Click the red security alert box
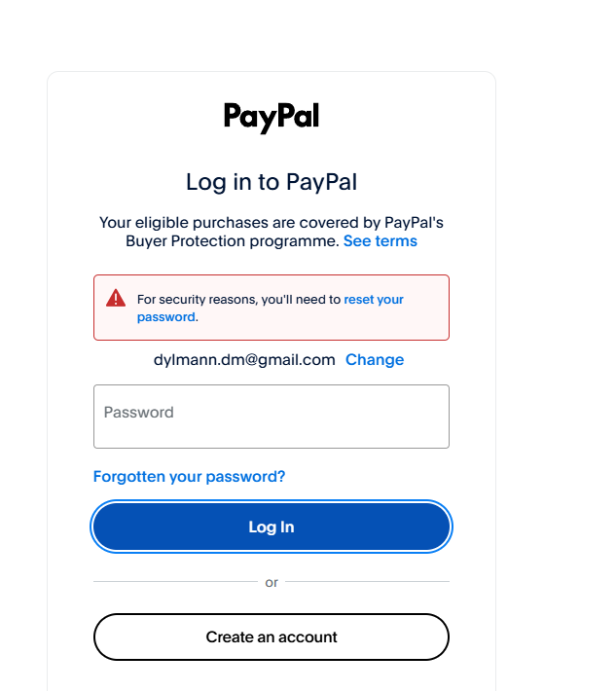The image size is (616, 691). tap(272, 308)
